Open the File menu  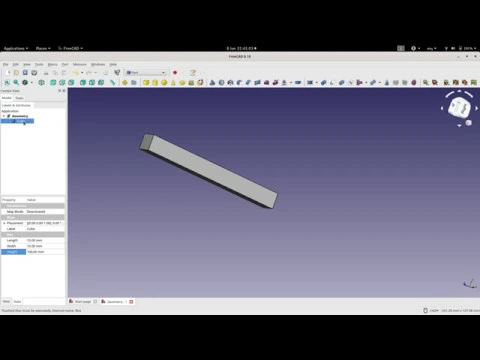(x=6, y=64)
